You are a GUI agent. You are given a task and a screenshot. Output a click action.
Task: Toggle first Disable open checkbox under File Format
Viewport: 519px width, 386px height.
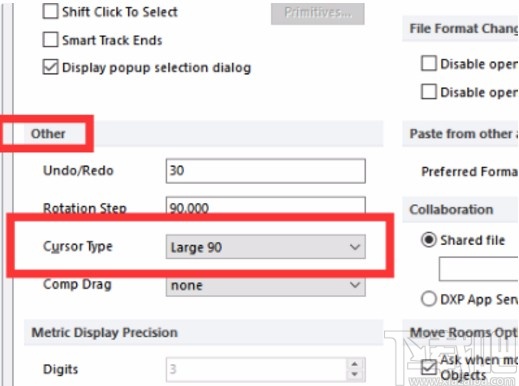[429, 63]
